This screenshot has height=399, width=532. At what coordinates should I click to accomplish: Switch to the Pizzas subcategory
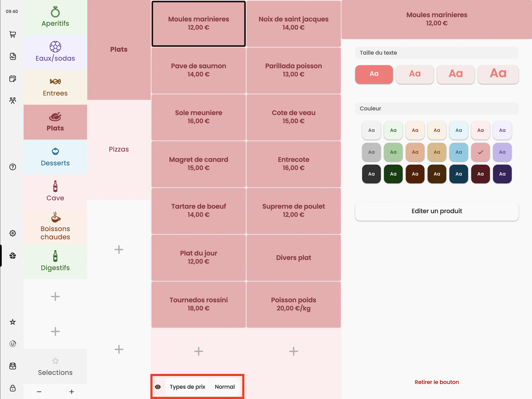point(119,149)
